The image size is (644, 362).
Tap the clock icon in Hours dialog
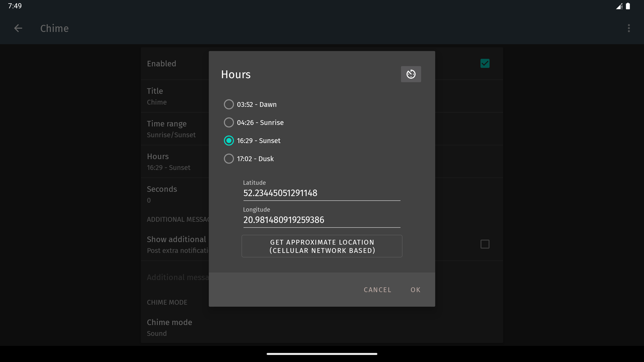411,74
